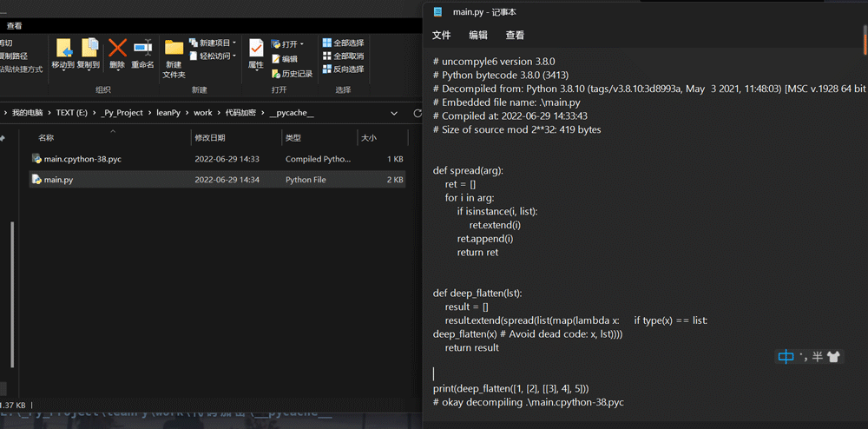Create a new folder (新建文件夹)
Screen dimensions: 868x429
[174, 56]
